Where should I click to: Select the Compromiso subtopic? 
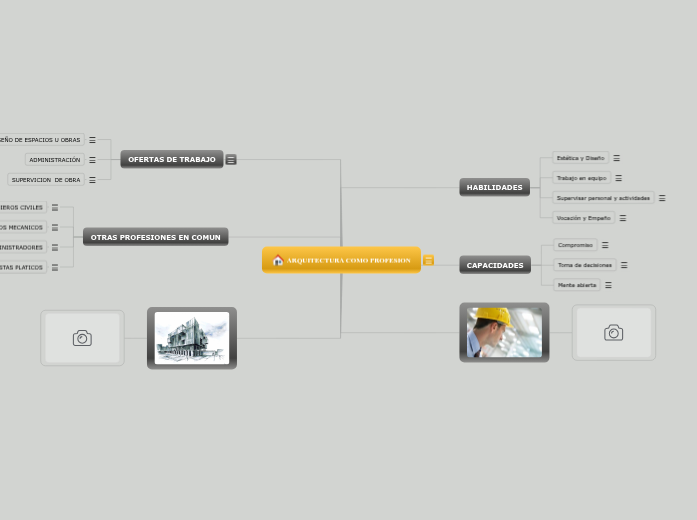pos(575,245)
